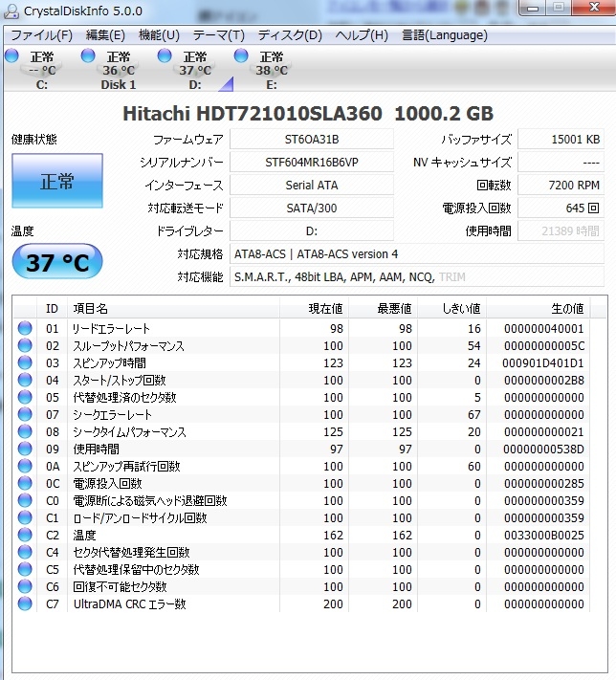Screen dimensions: 616x680
Task: Click the ATA8-ACS standard field
Action: [x=416, y=254]
